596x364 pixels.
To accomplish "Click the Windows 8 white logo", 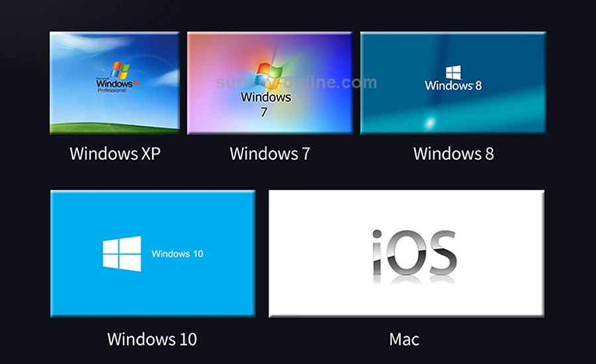I will 454,73.
